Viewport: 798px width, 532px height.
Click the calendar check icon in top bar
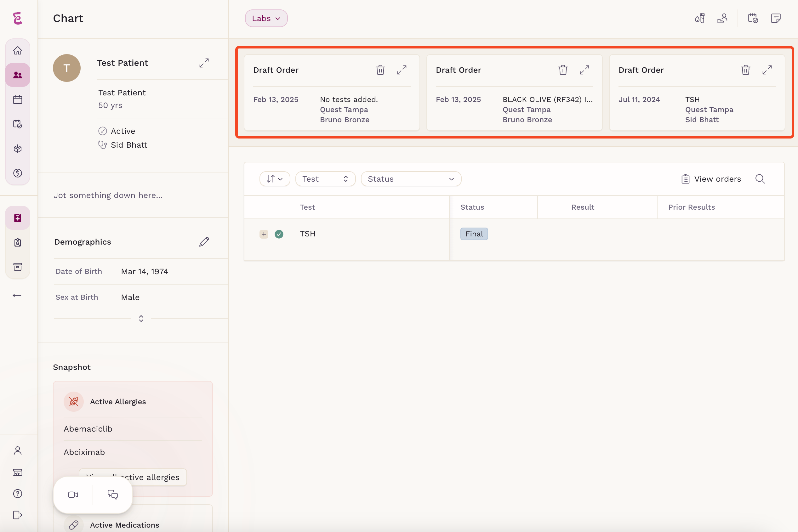point(753,18)
